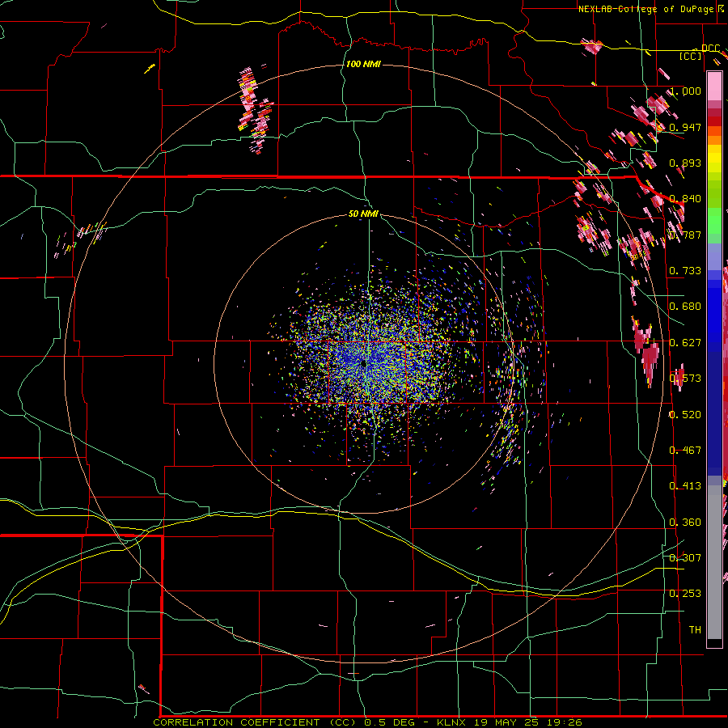Click the 0.840 scale value
The image size is (728, 728).
tap(685, 199)
